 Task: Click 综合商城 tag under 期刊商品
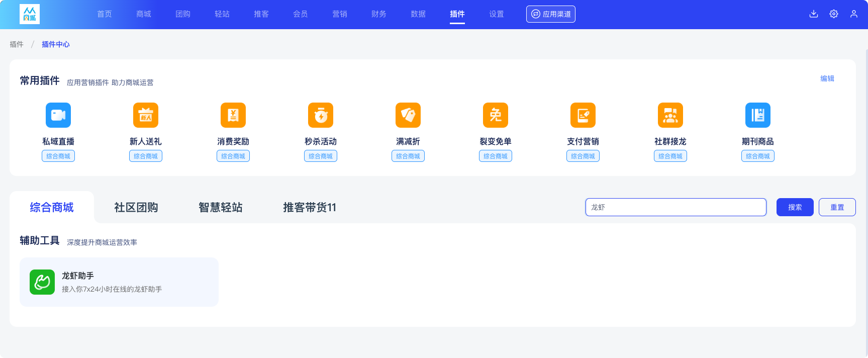tap(758, 156)
